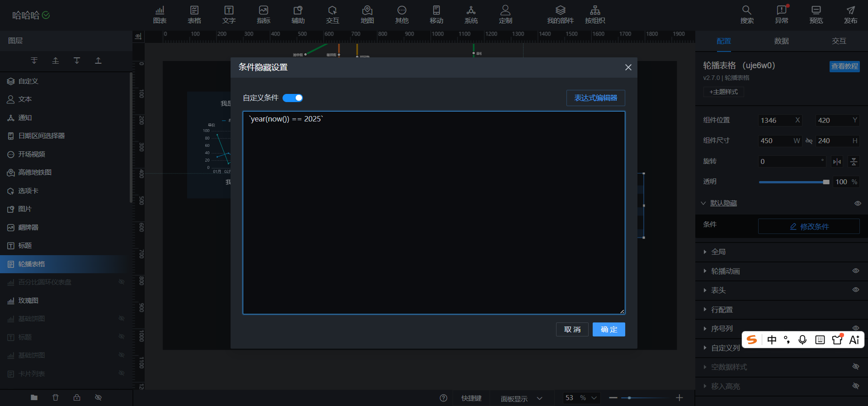This screenshot has height=406, width=868.
Task: Open the 表格 table components menu
Action: (x=194, y=15)
